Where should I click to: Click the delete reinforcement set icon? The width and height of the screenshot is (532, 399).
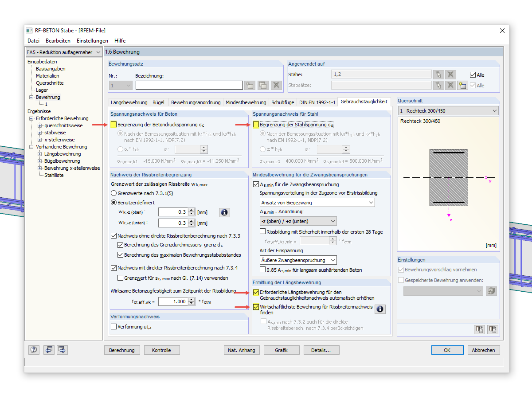coord(276,86)
